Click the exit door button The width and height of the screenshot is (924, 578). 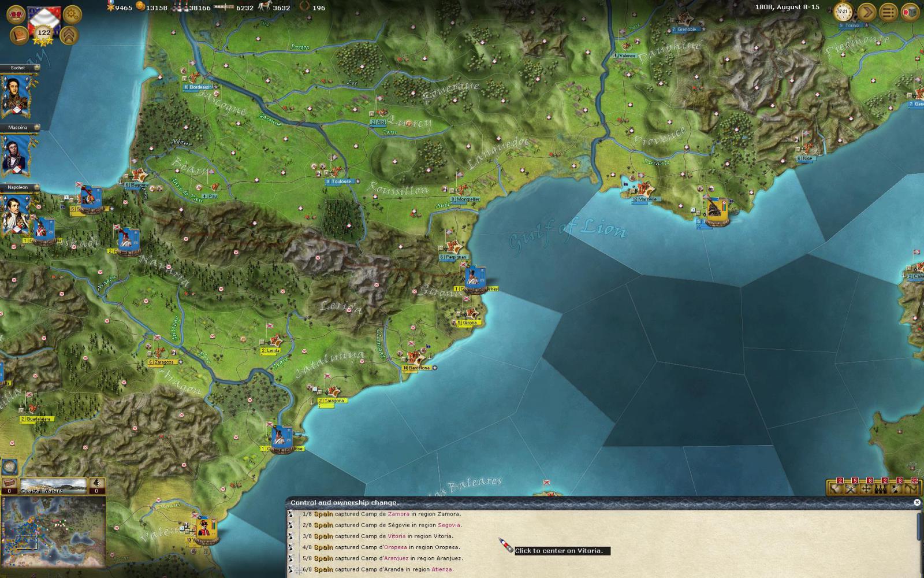[x=910, y=12]
